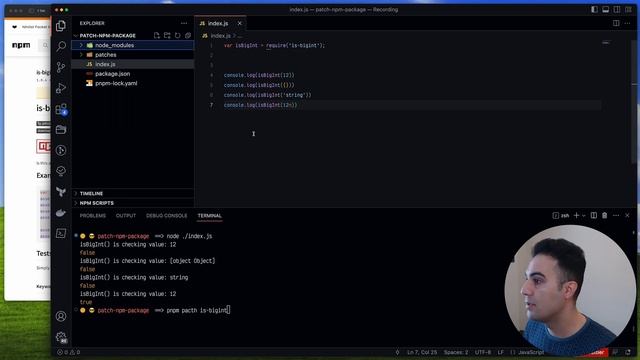Customize layout icon in title bar
Viewport: 640px width, 360px height.
(628, 9)
